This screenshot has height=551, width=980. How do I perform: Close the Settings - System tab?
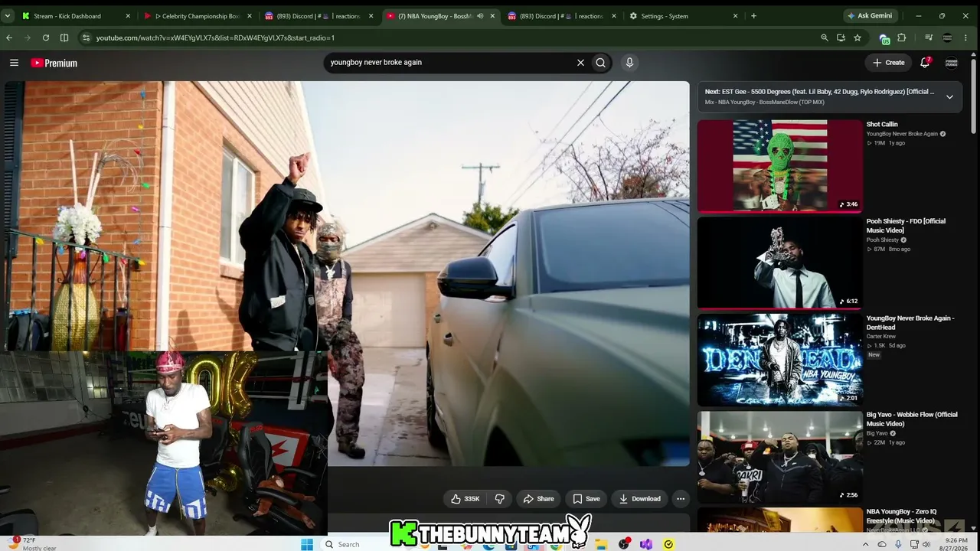click(735, 16)
